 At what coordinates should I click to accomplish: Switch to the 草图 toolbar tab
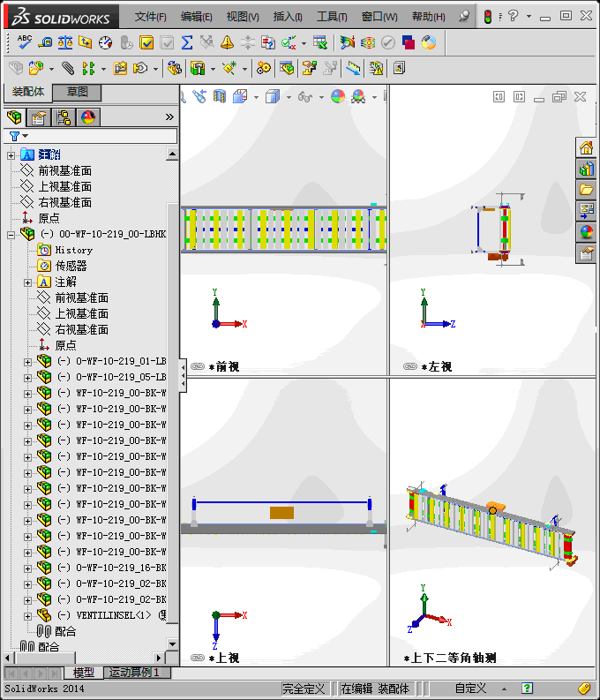[x=77, y=92]
